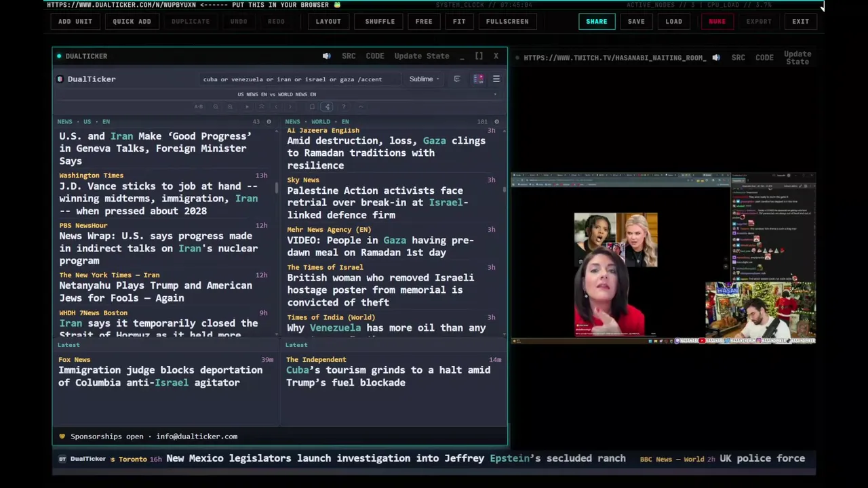Viewport: 868px width, 488px height.
Task: Go to next with right chevron icon
Action: (290, 106)
